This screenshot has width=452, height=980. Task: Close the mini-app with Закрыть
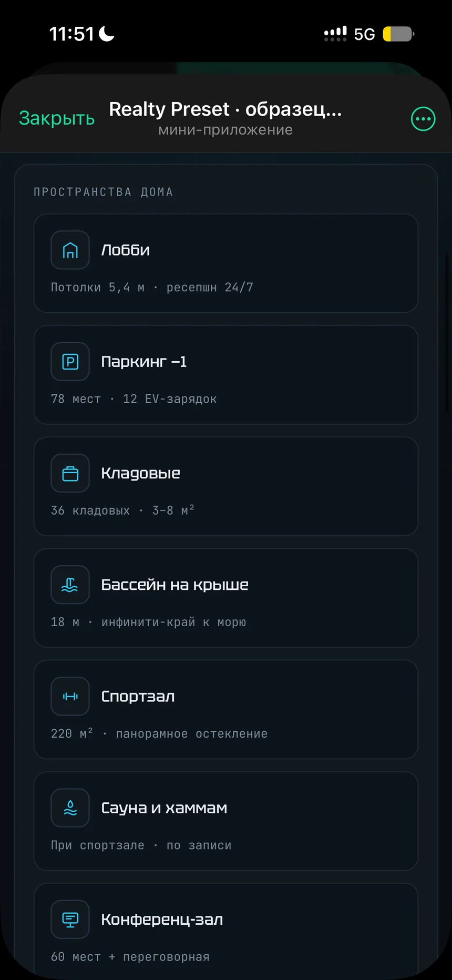click(57, 118)
